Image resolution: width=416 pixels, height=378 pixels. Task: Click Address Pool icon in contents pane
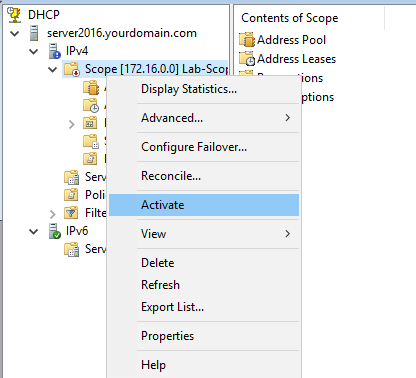[247, 40]
